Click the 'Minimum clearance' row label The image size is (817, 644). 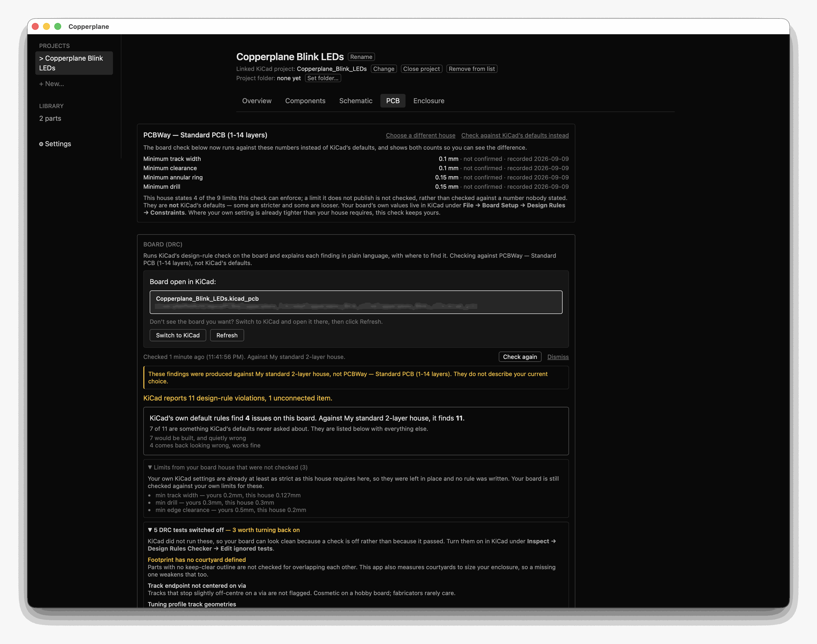[170, 168]
